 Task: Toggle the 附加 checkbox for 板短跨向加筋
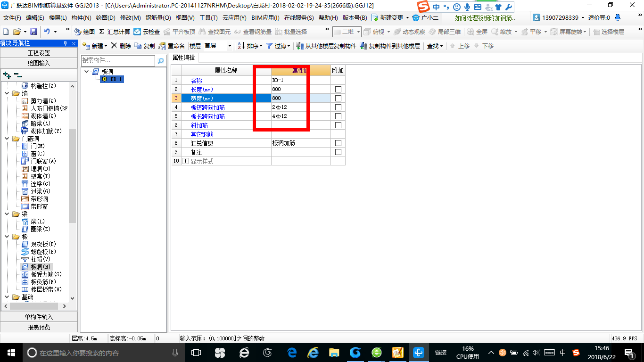[338, 107]
